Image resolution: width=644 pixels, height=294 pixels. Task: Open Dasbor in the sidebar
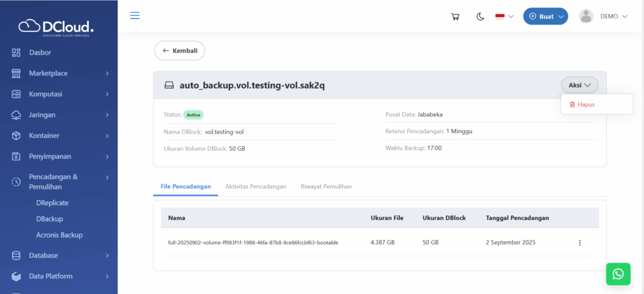[x=40, y=52]
